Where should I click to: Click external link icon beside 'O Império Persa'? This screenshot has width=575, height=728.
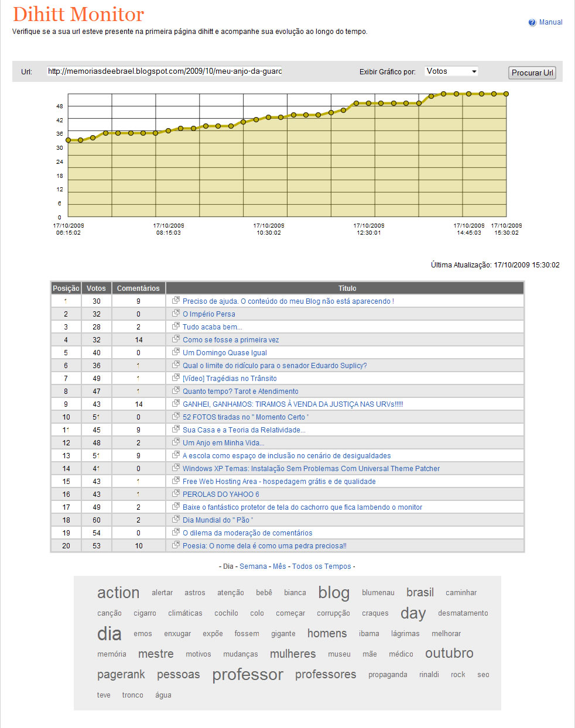(176, 314)
